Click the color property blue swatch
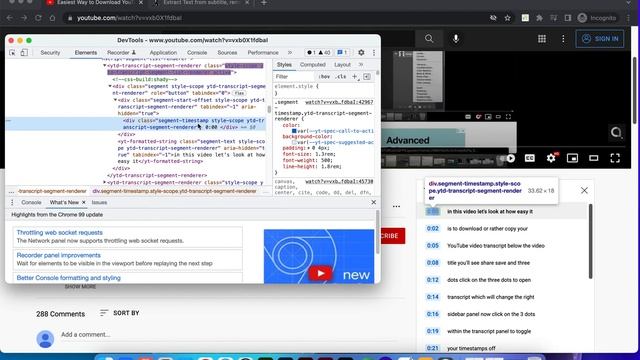Viewport: 640px width, 360px height. click(x=294, y=131)
